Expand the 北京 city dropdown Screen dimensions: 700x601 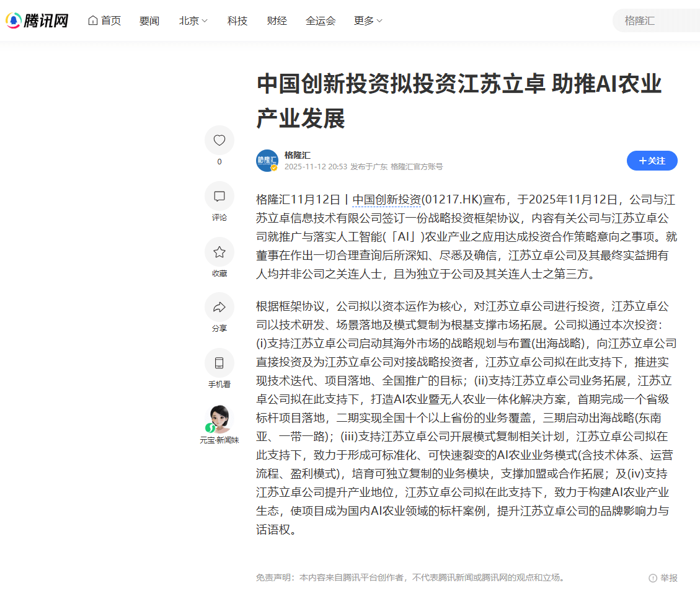click(193, 20)
